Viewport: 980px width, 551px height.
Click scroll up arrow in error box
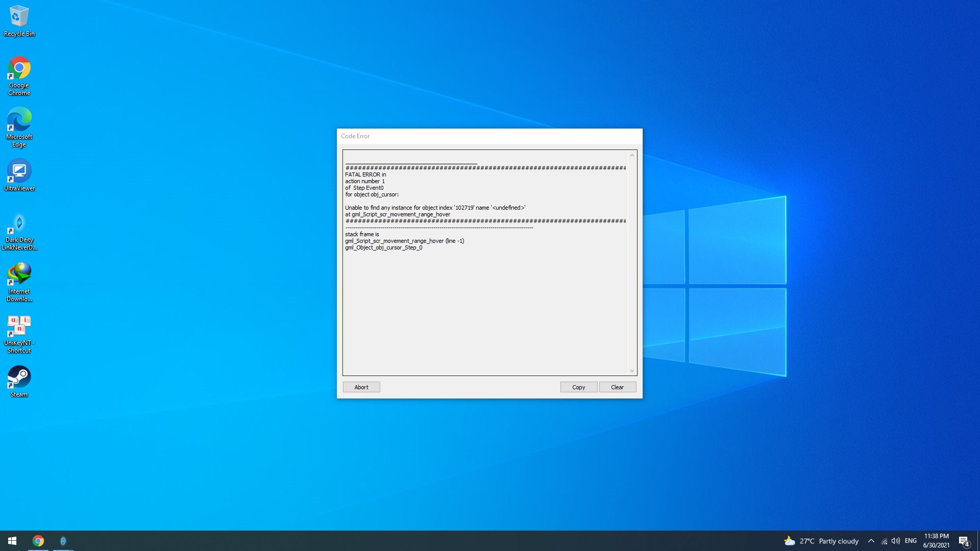click(632, 155)
